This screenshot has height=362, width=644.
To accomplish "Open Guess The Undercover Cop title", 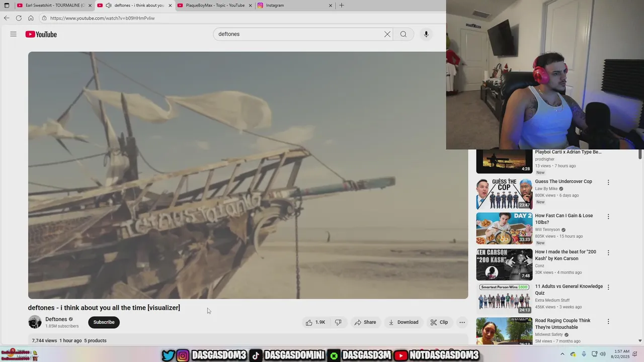I will (563, 182).
